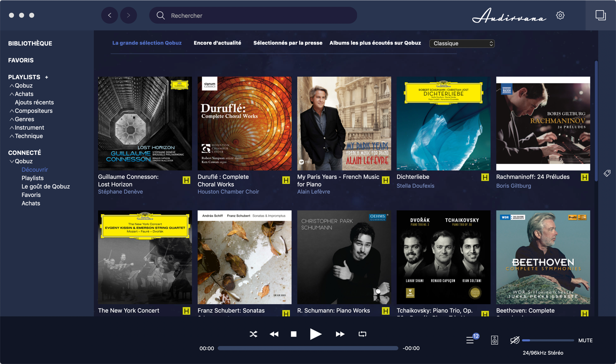Open Beethoven Complete Symphonies cover
This screenshot has width=616, height=364.
tap(543, 257)
